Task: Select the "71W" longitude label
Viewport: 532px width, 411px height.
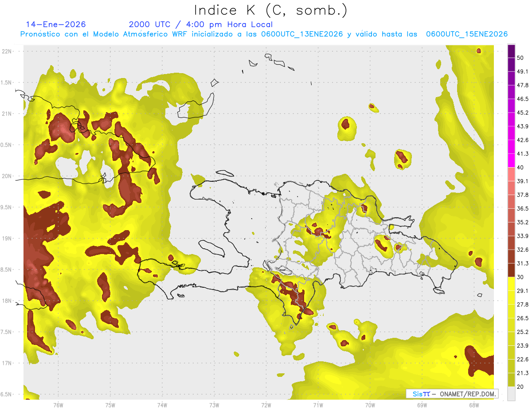Action: [318, 405]
